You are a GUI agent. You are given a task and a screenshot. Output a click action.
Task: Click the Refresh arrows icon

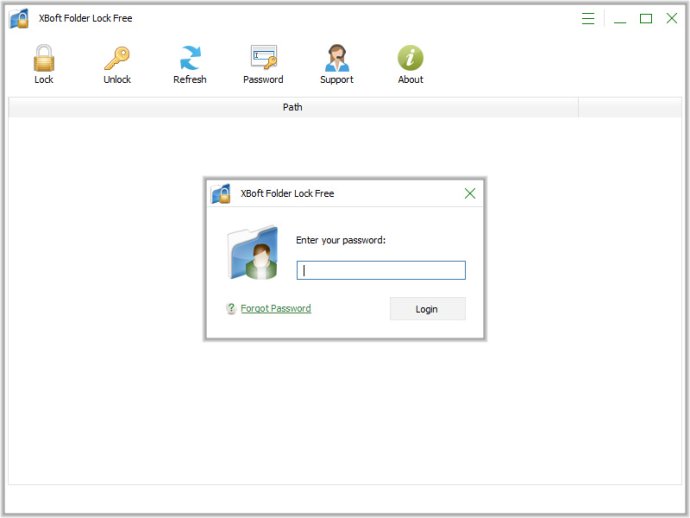pyautogui.click(x=190, y=58)
